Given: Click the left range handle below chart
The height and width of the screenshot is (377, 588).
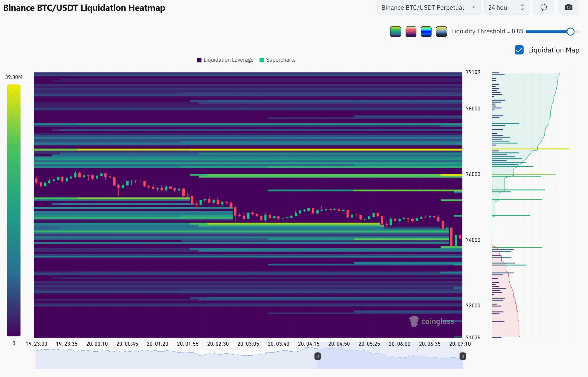Looking at the screenshot, I should coord(318,356).
